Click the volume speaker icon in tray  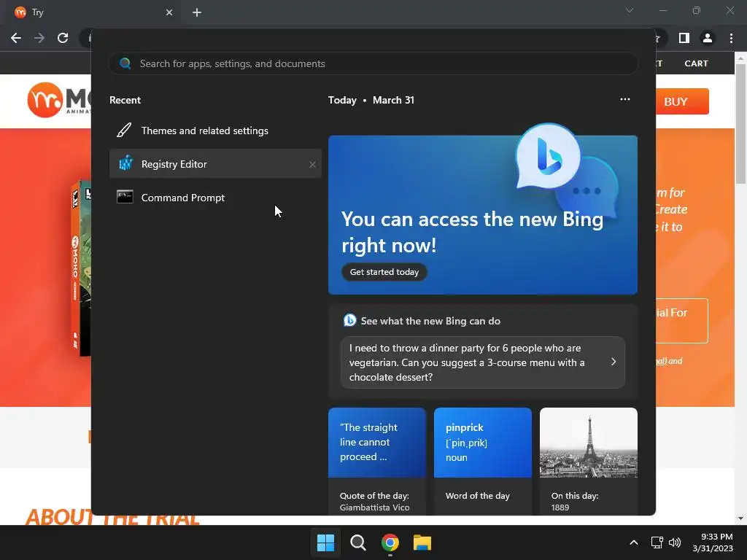point(675,542)
